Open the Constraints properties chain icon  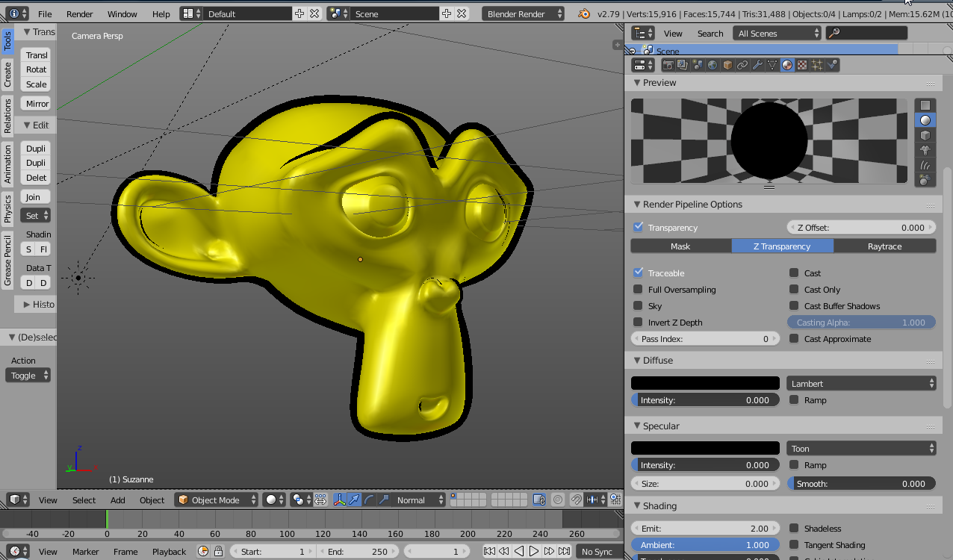pos(742,65)
